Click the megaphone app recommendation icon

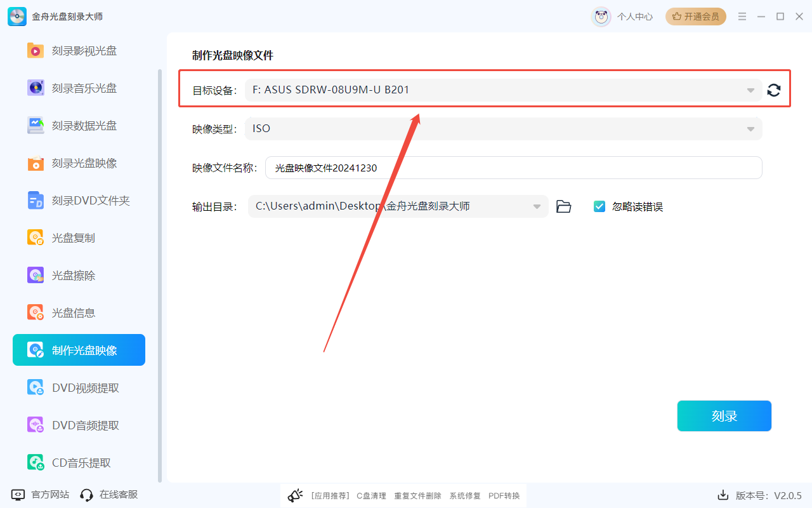point(295,495)
